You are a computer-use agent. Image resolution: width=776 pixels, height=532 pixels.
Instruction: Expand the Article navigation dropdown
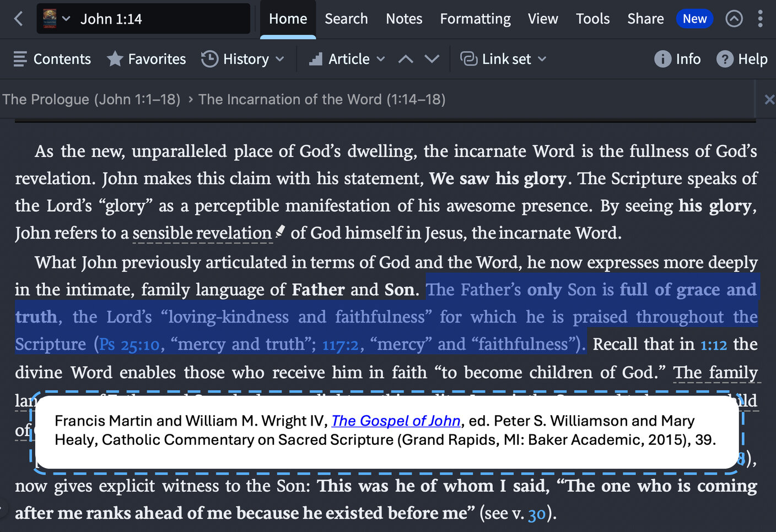tap(347, 59)
